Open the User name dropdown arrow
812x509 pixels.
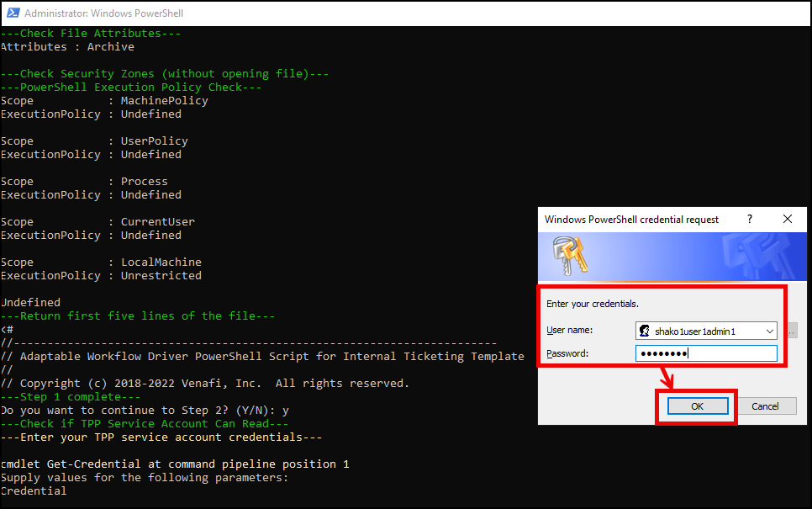click(x=769, y=331)
